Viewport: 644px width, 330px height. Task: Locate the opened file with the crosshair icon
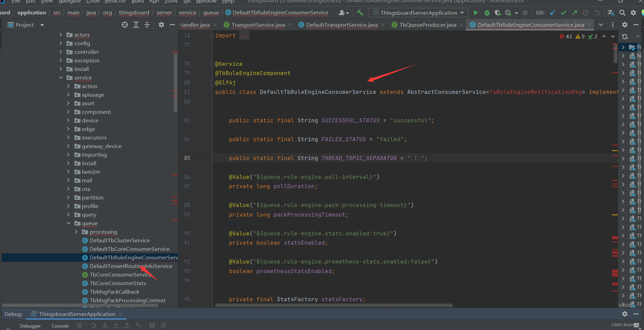[x=125, y=25]
